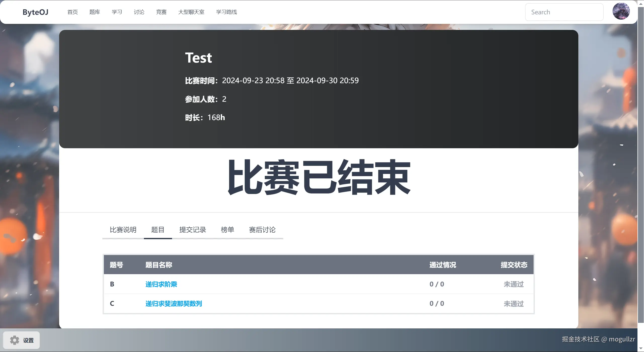Open the 学习路线 navigation item
Image resolution: width=644 pixels, height=352 pixels.
tap(226, 12)
